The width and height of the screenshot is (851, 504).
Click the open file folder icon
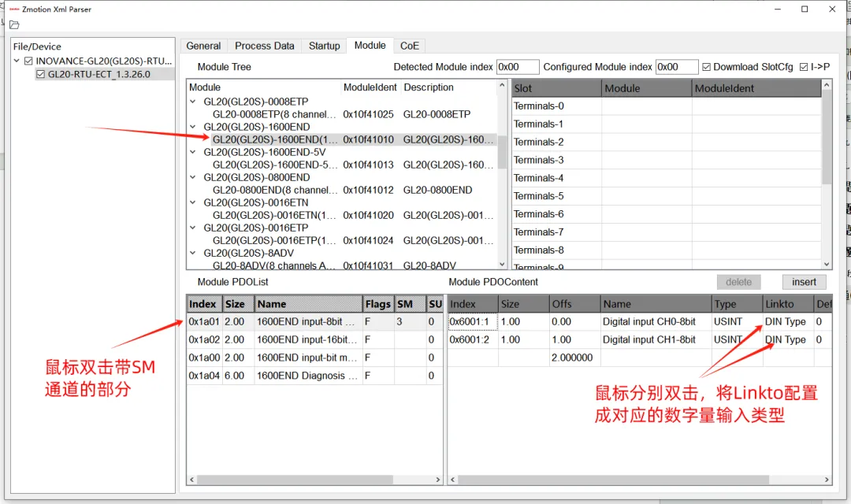click(x=14, y=25)
